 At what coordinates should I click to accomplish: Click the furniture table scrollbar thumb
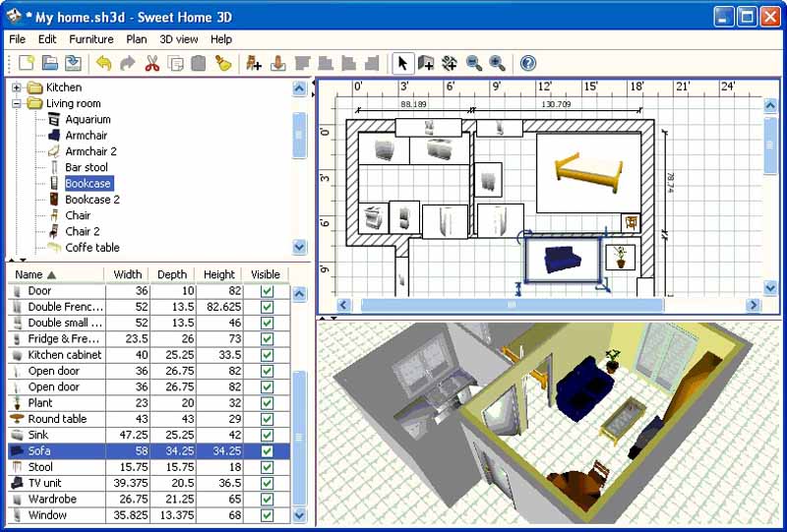point(299,438)
